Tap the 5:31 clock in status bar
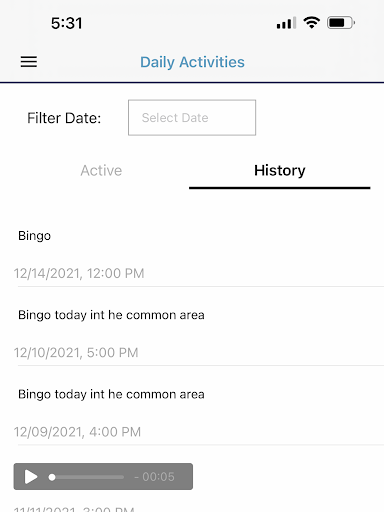384x512 pixels. pyautogui.click(x=67, y=23)
